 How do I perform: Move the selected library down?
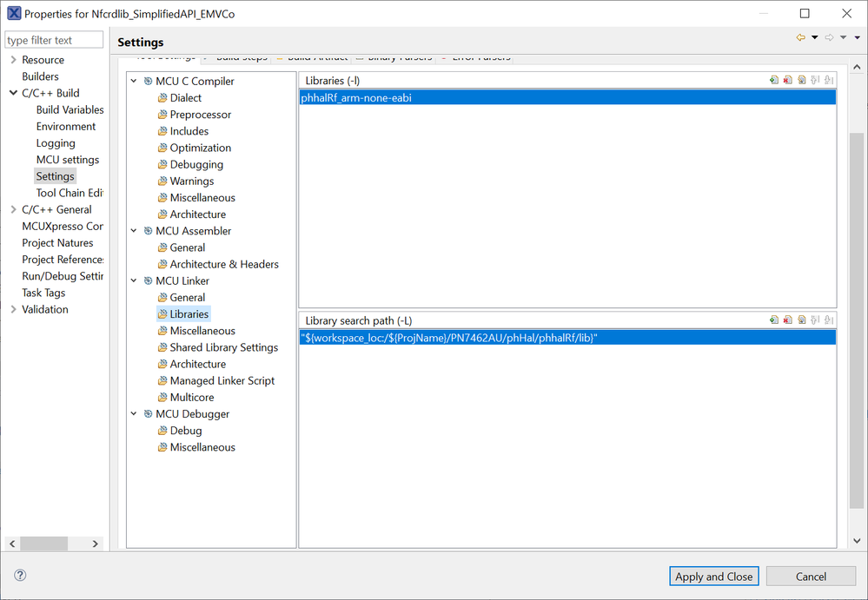point(826,80)
